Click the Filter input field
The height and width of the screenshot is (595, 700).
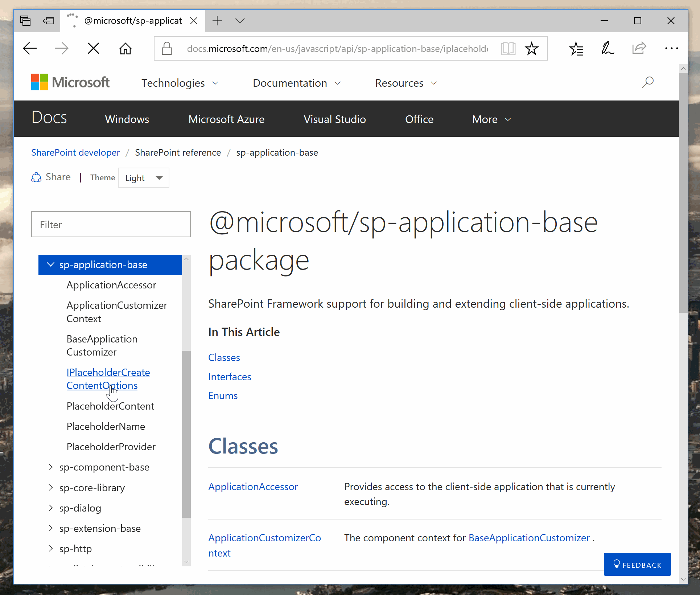tap(110, 224)
